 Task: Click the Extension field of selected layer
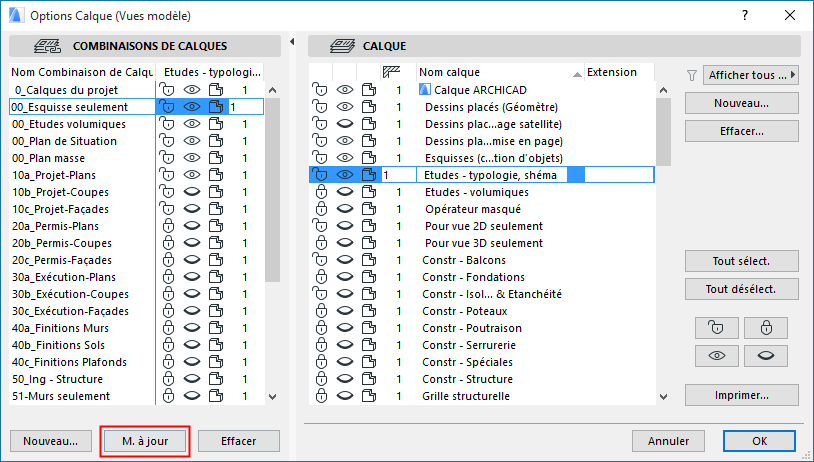[x=617, y=175]
